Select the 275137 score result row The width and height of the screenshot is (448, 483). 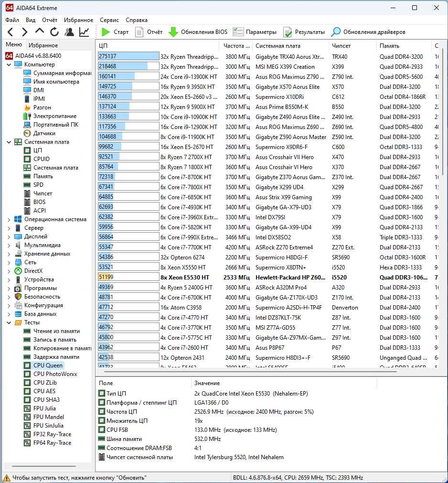click(x=269, y=57)
